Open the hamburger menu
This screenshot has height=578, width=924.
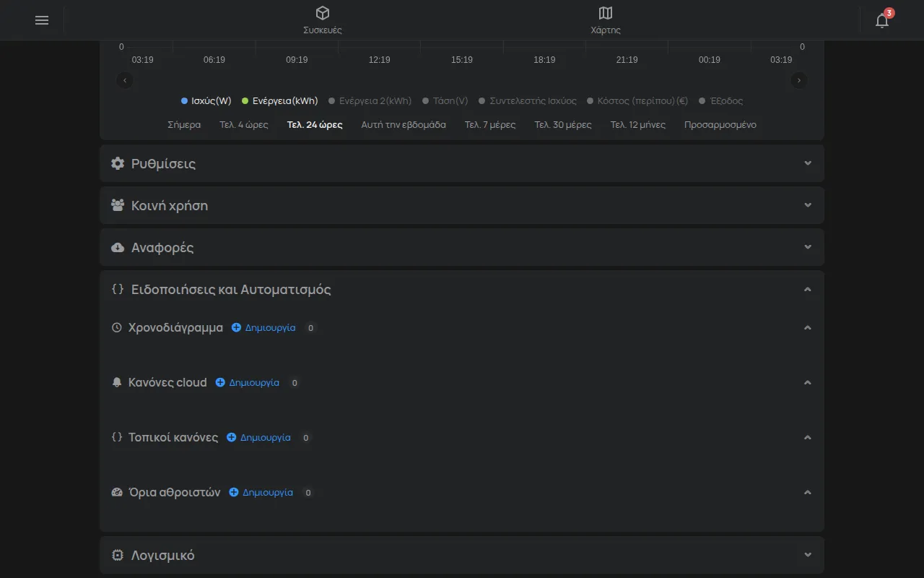[x=42, y=20]
